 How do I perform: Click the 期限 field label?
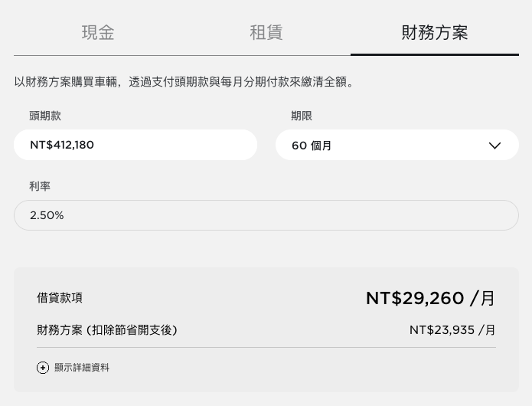click(x=302, y=116)
